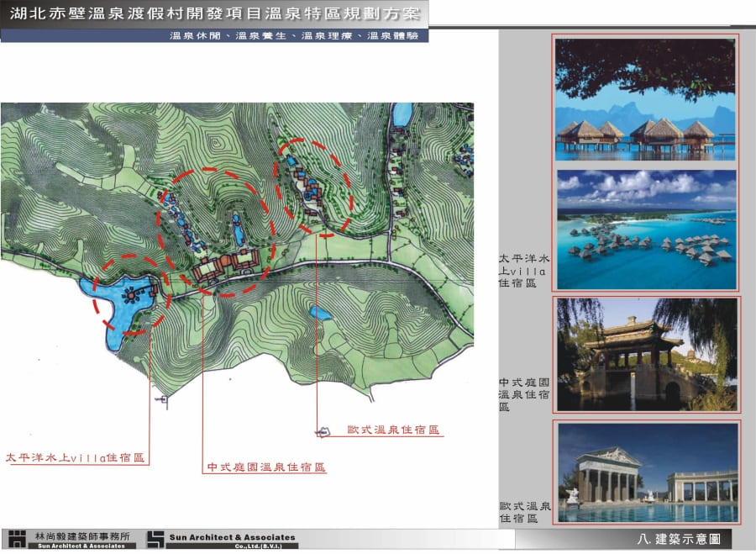Click the subtitle 溫泉休閒、溫泉養生、溫泉理療、溫泉體驗
Viewport: 756px width, 554px height.
click(x=294, y=35)
